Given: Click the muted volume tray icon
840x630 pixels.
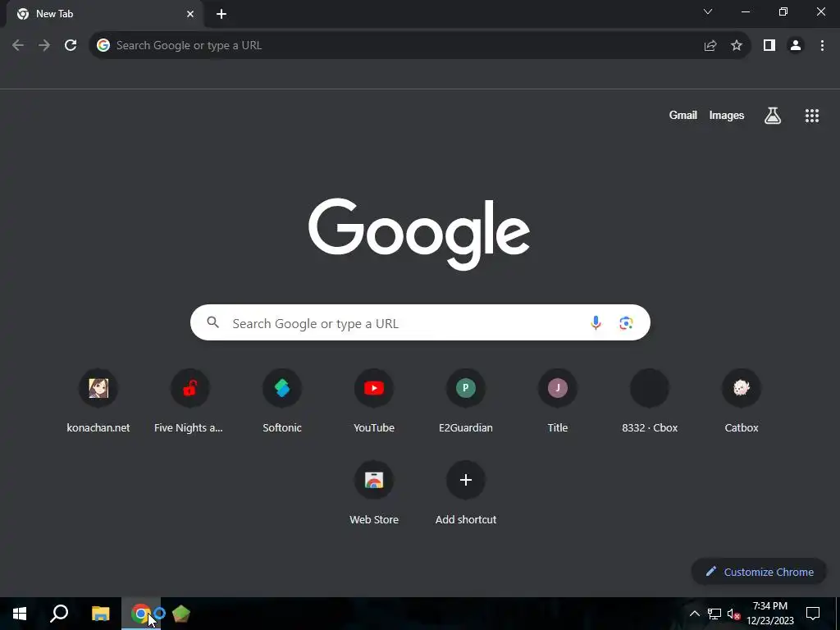Looking at the screenshot, I should [734, 614].
